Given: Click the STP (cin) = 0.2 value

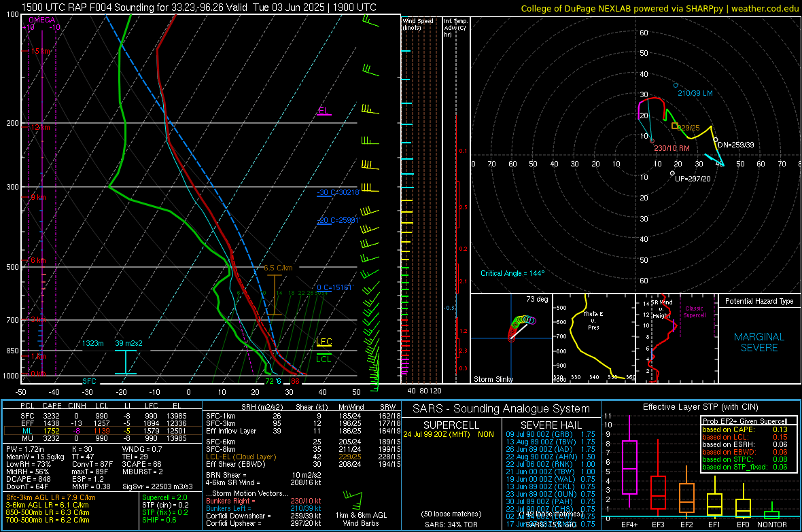Looking at the screenshot, I should click(165, 505).
